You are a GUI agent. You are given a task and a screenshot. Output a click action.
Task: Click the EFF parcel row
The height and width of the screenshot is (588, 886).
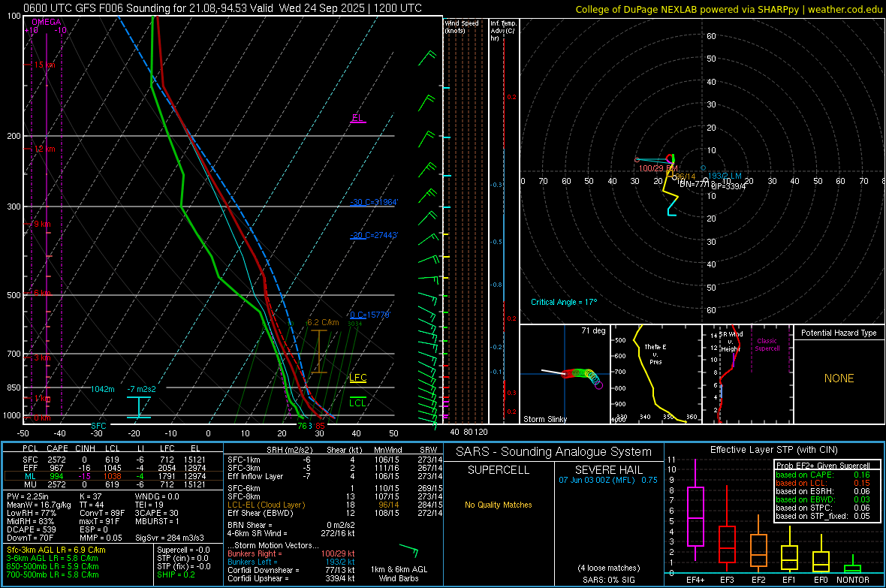[x=113, y=468]
